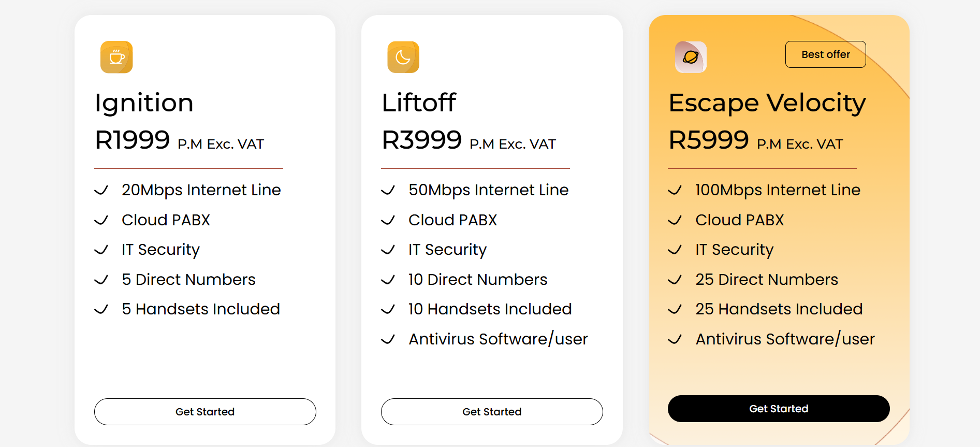
Task: Click the R5999 price text
Action: (x=709, y=140)
